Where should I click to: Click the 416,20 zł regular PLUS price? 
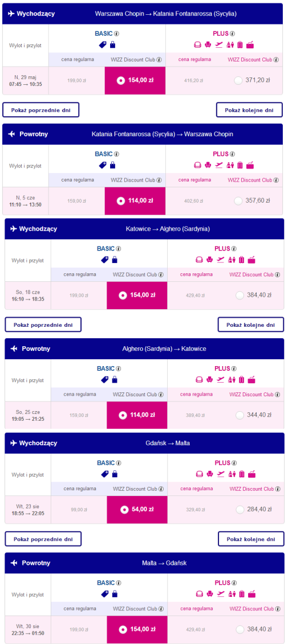pyautogui.click(x=193, y=80)
